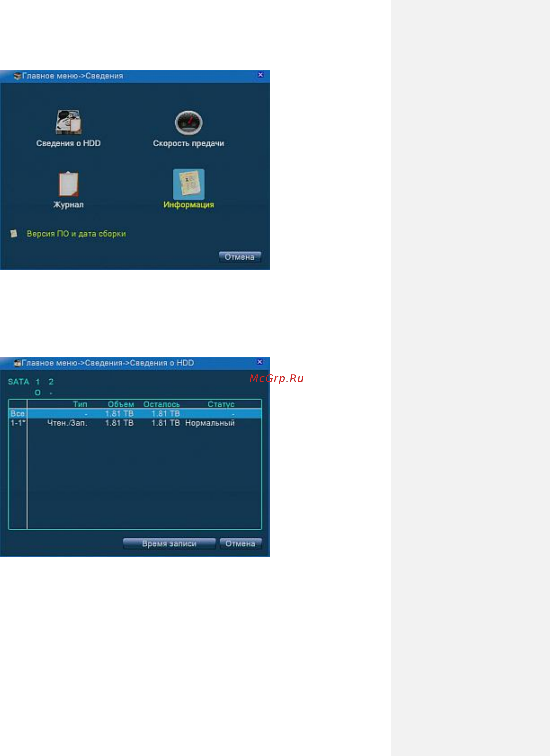Open the Журнал clipboard icon
Screen dimensions: 550x756
pos(69,184)
